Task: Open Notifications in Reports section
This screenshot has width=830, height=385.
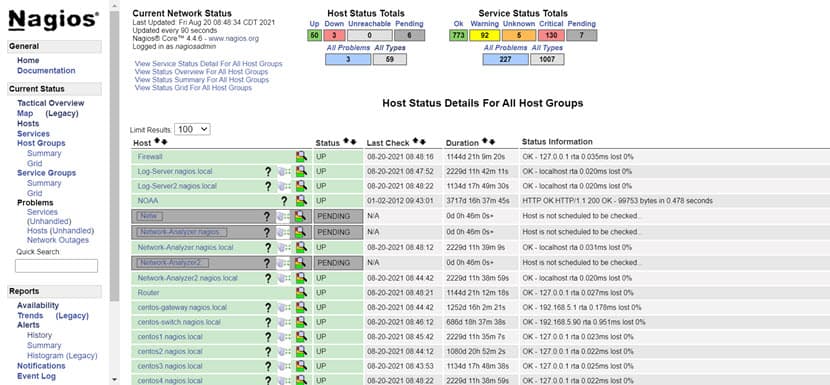Action: 41,366
